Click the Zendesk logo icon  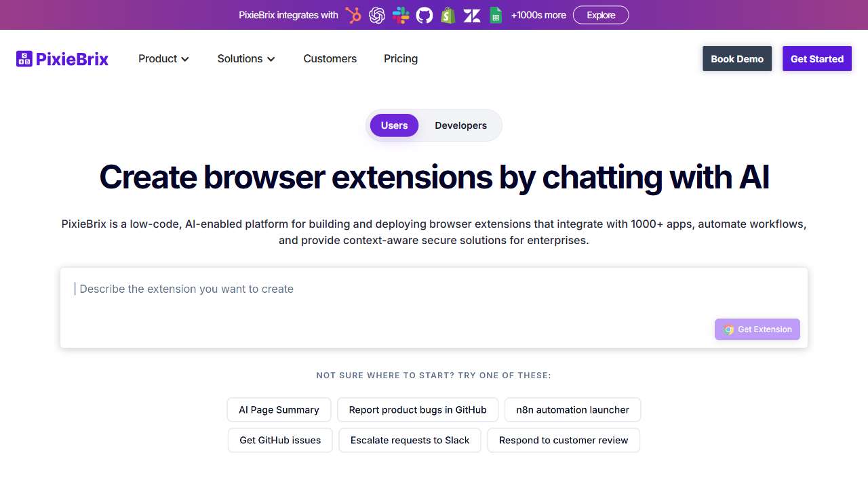point(472,15)
